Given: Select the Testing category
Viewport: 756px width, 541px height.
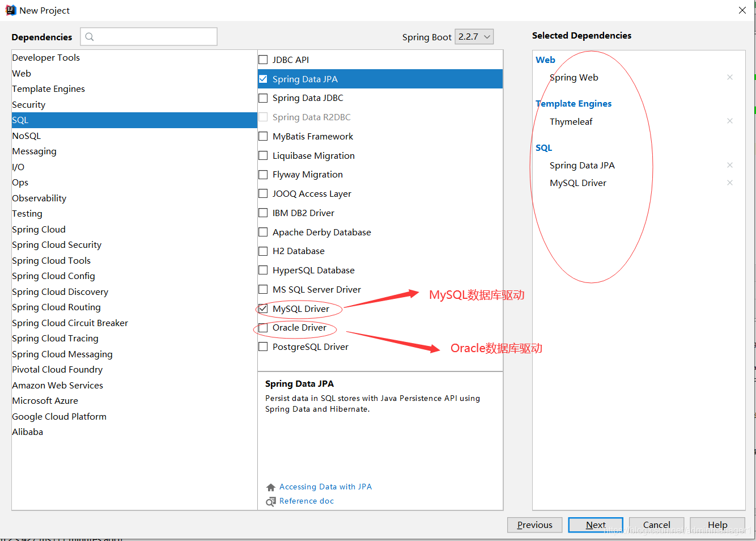Looking at the screenshot, I should click(x=134, y=214).
